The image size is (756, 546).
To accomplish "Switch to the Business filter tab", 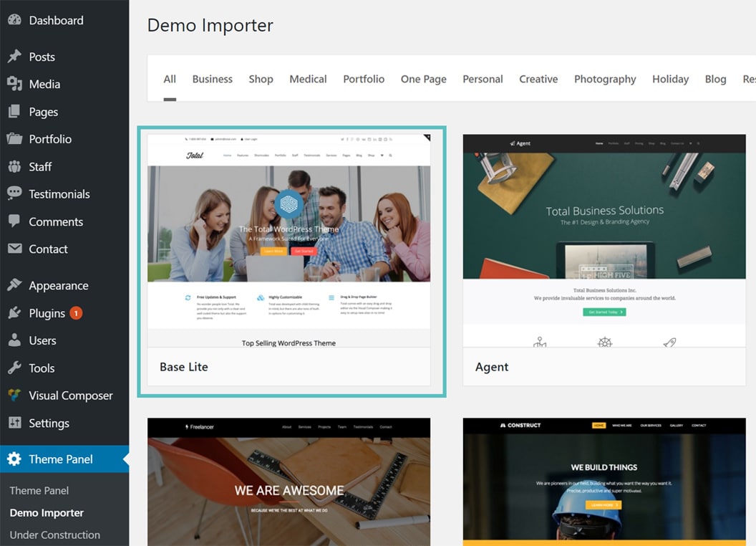I will [x=212, y=79].
